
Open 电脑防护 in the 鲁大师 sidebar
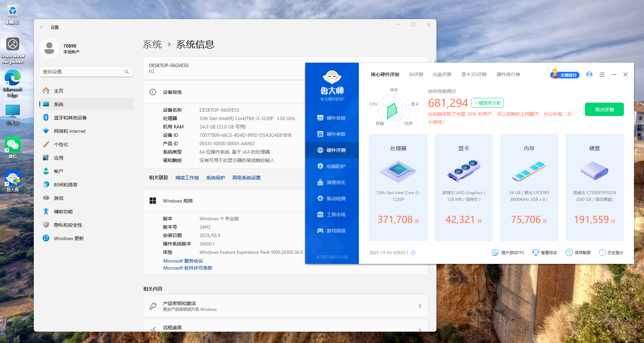click(332, 166)
